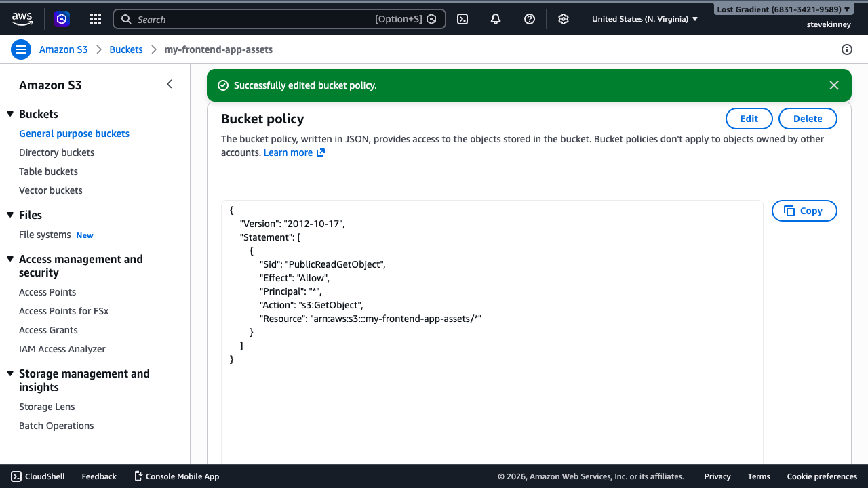Open the notifications bell
This screenshot has height=488, width=868.
click(496, 19)
